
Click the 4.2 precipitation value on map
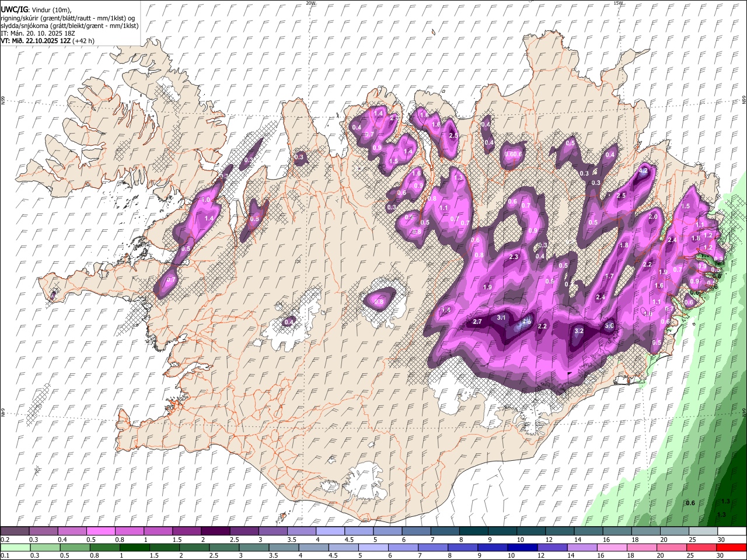pos(644,171)
